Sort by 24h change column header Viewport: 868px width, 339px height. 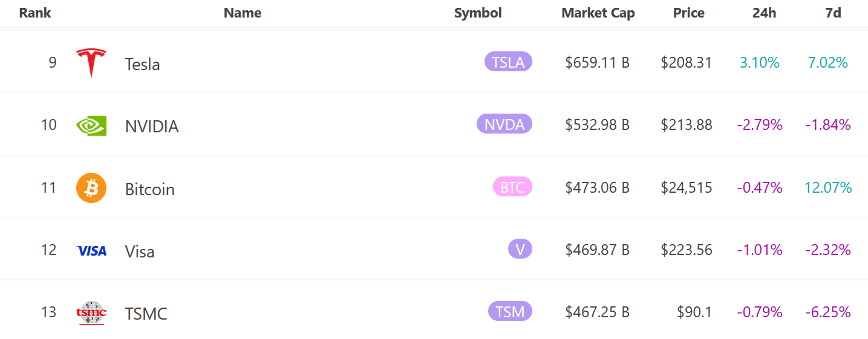[764, 13]
